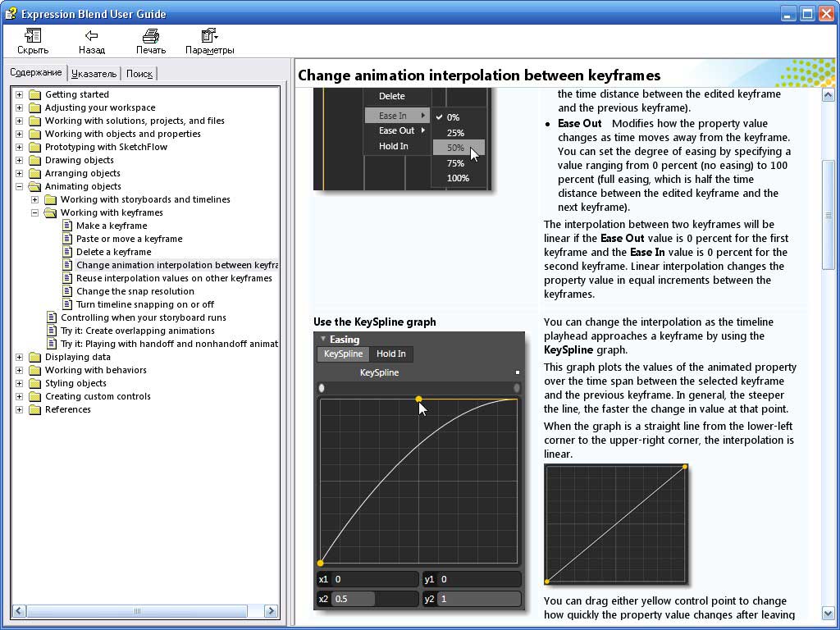Open Try it: Create overlapping animations
The image size is (840, 630).
tap(138, 331)
